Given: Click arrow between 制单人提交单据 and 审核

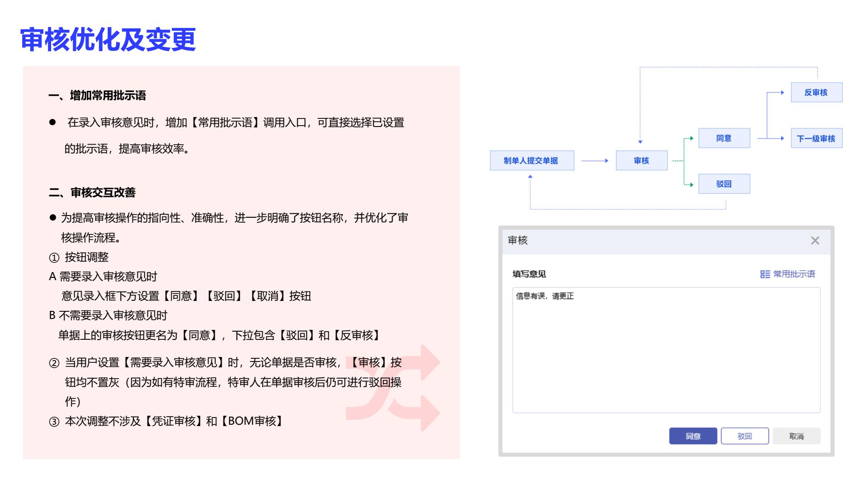Looking at the screenshot, I should tap(594, 160).
